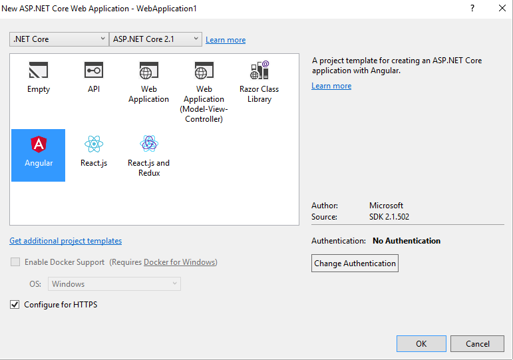513x360 pixels.
Task: Uncheck Configure for HTTPS checkbox
Action: tap(15, 305)
